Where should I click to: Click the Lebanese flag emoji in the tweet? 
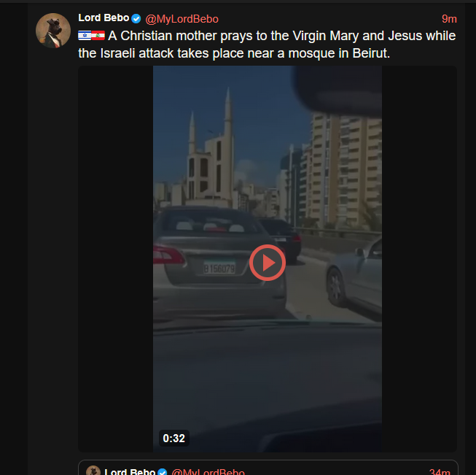[98, 36]
